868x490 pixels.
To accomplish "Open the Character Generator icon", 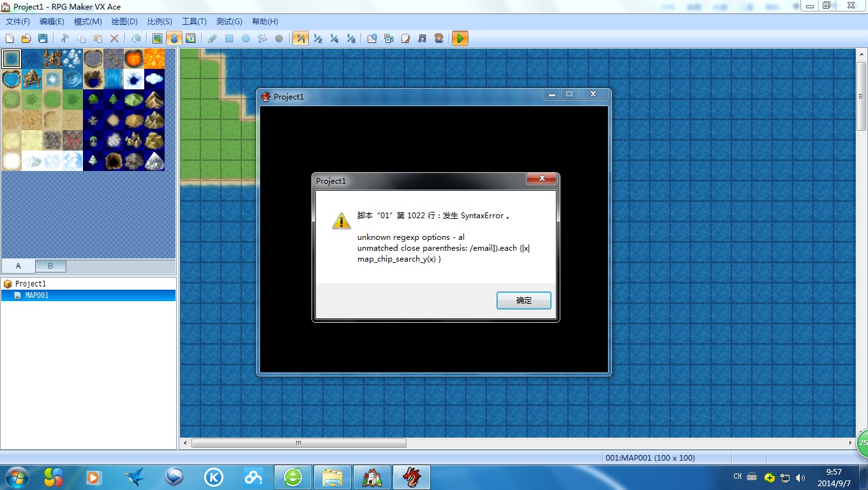I will [x=438, y=38].
